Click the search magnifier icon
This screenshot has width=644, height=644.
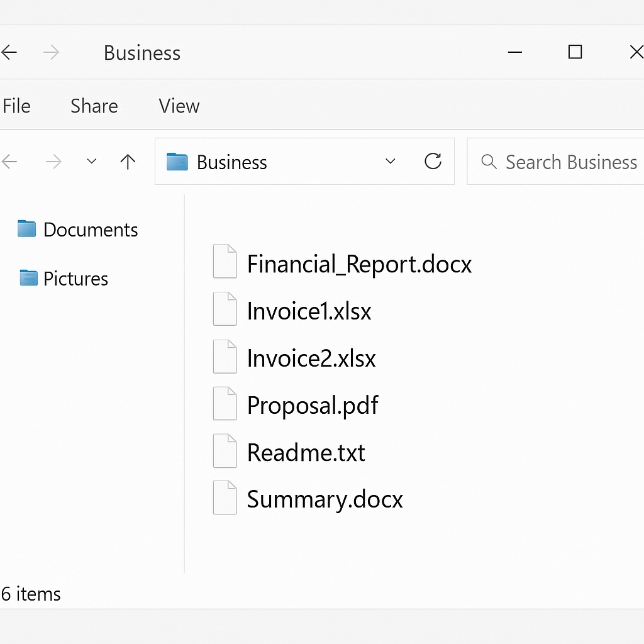click(488, 162)
